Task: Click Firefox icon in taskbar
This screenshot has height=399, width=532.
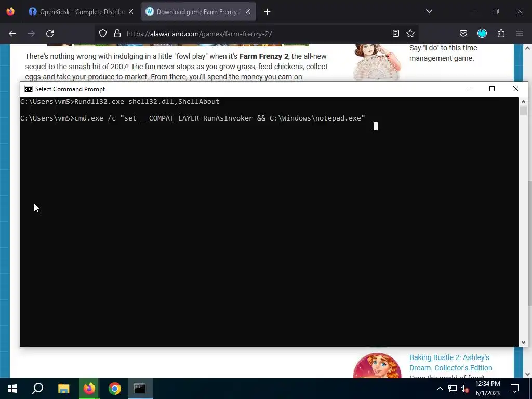Action: coord(89,389)
